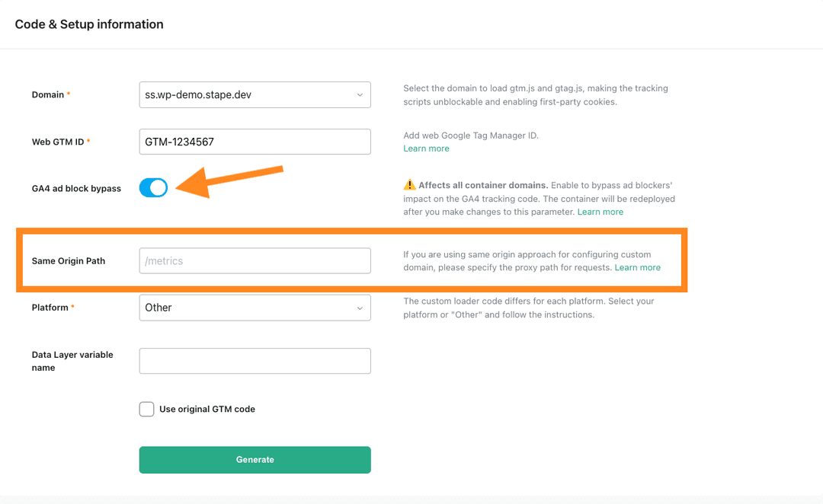Expand the Domain selector via its chevron
Screen dimensions: 823x504
[x=359, y=94]
